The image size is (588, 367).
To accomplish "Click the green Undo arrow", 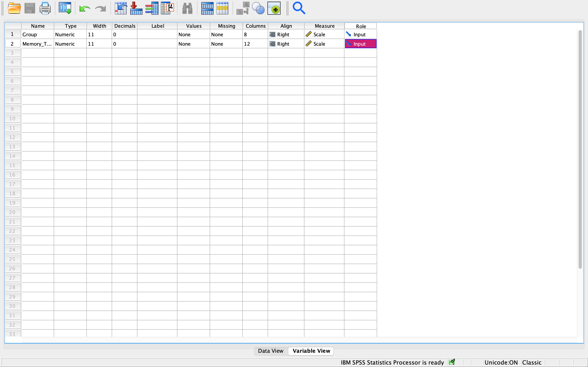I will 85,9.
